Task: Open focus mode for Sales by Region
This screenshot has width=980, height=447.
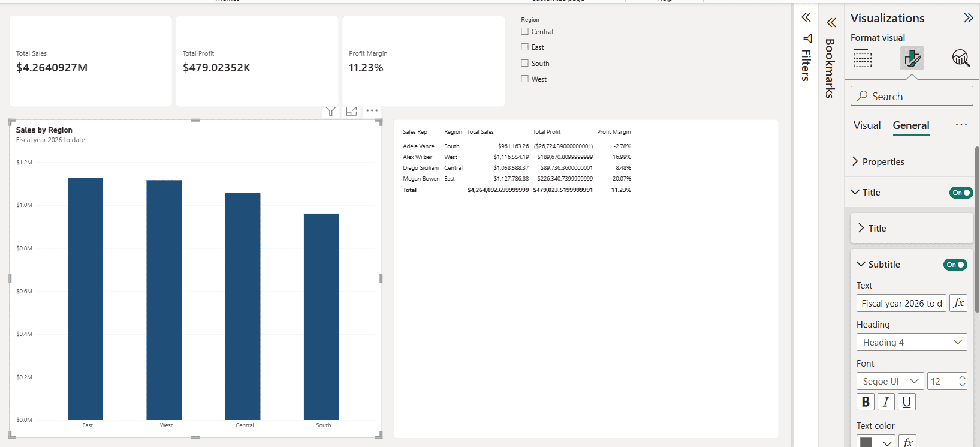Action: [351, 111]
